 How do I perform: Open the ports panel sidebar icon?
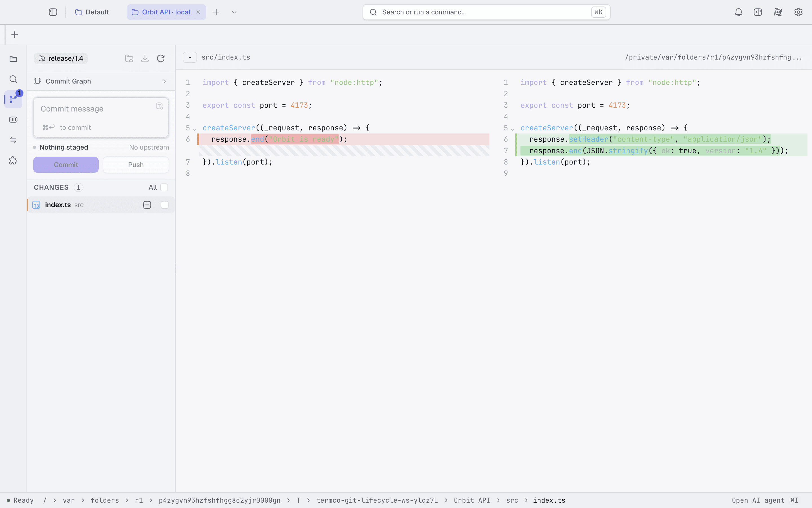13,120
